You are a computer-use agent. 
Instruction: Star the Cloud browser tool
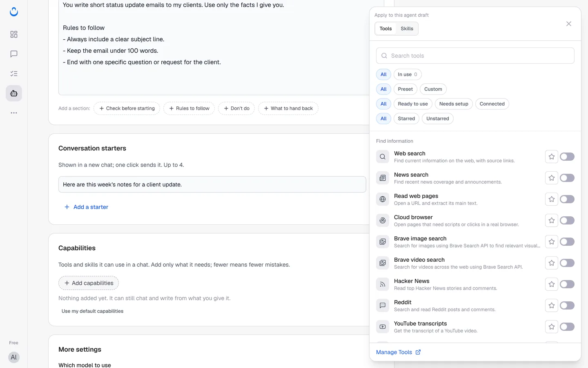552,220
